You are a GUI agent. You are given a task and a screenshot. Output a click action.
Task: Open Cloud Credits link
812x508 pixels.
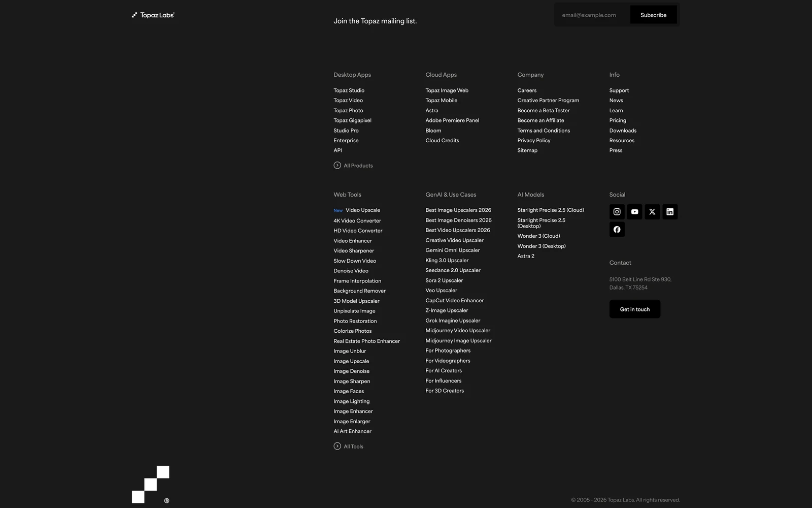pyautogui.click(x=442, y=141)
